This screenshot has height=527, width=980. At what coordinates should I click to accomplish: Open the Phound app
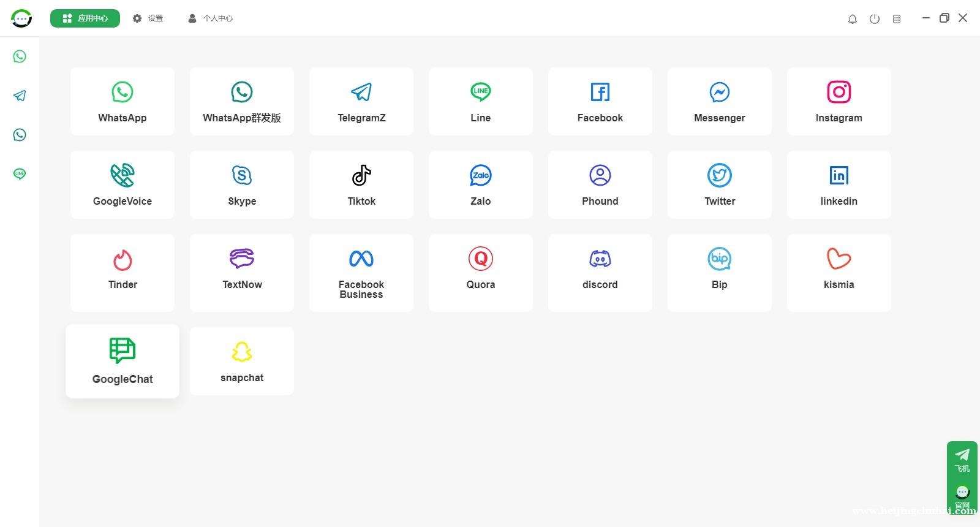pyautogui.click(x=600, y=184)
